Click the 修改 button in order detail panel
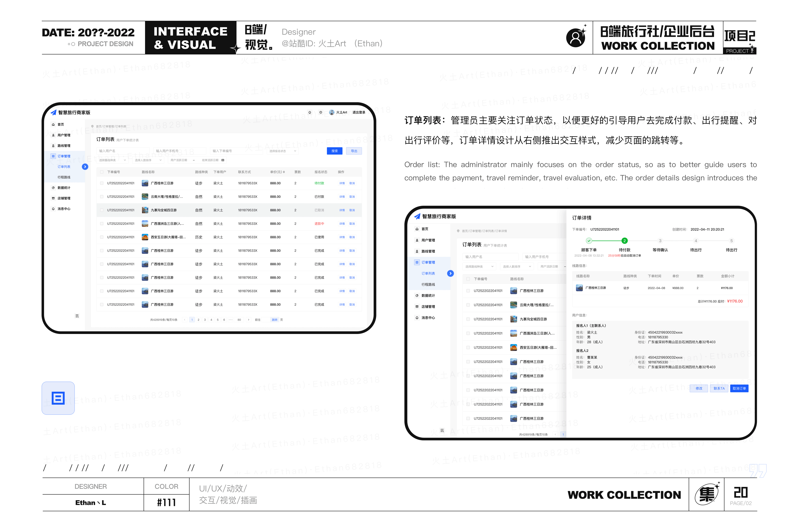This screenshot has width=798, height=532. tap(699, 388)
